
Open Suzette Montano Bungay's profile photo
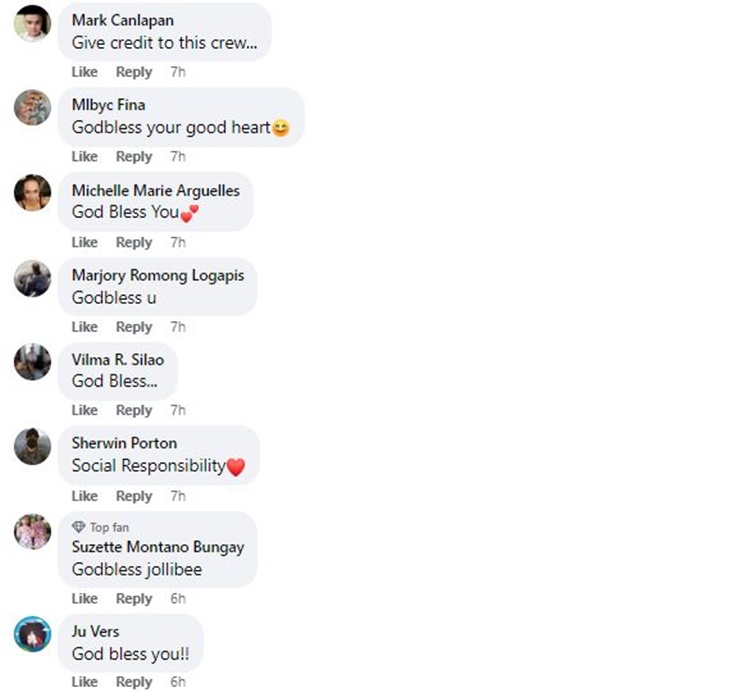pyautogui.click(x=33, y=531)
